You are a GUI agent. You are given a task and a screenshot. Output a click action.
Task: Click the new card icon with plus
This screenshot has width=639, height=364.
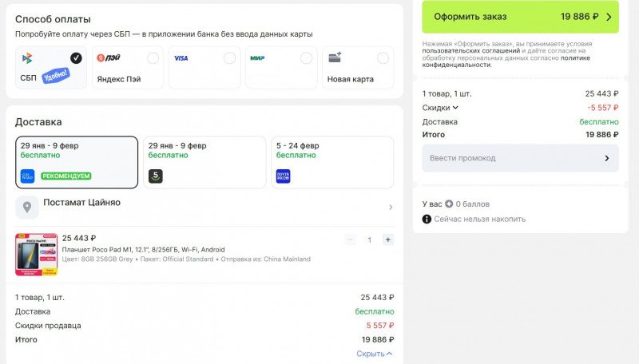(x=335, y=57)
